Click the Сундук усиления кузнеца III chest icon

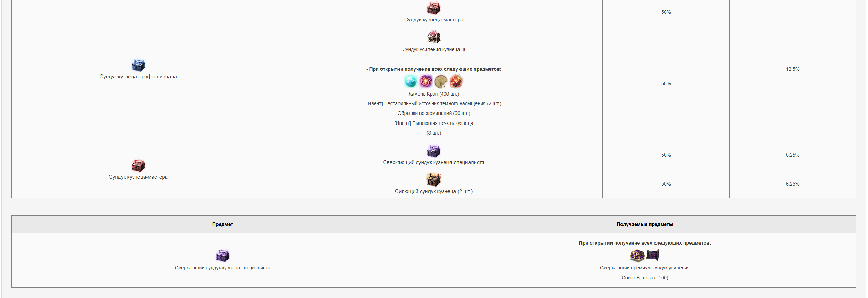[434, 37]
